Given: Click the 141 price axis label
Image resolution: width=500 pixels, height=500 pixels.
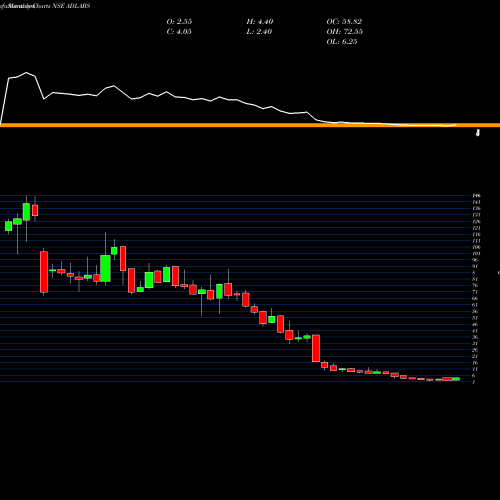Looking at the screenshot, I should click(476, 202).
